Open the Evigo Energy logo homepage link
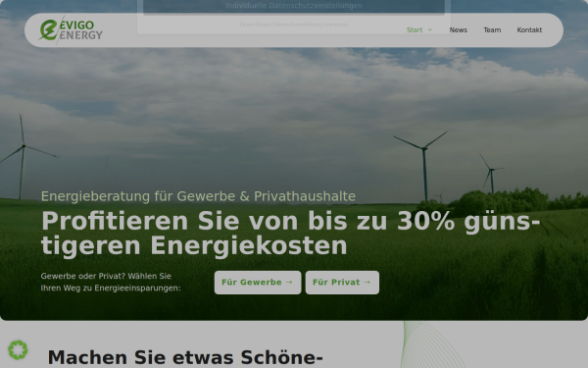 click(71, 30)
